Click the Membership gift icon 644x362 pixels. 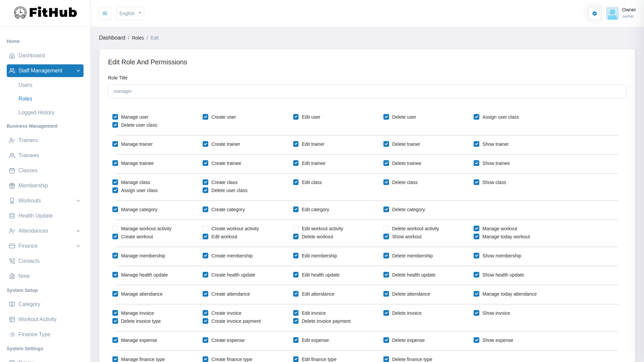12,186
